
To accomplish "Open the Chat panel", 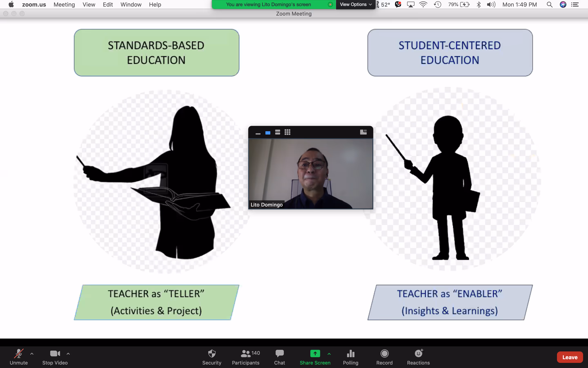I will pyautogui.click(x=280, y=357).
